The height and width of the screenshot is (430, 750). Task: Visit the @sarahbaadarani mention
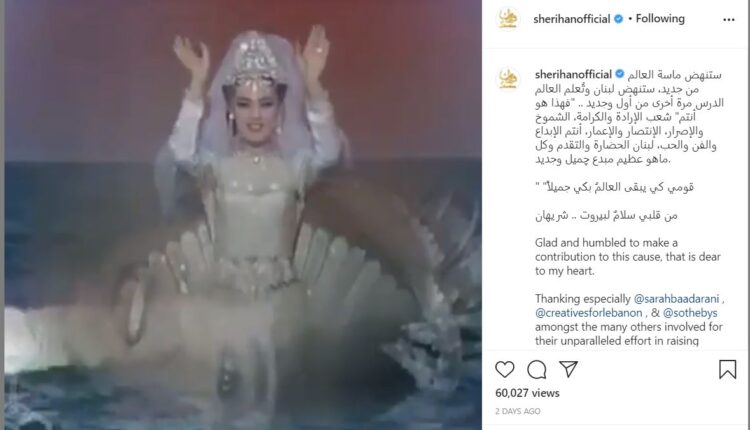(x=676, y=299)
